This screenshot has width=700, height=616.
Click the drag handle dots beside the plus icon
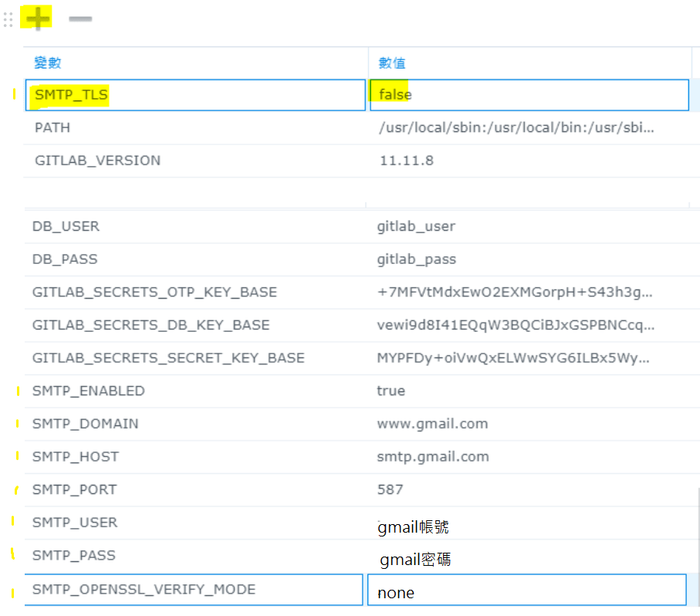point(8,18)
